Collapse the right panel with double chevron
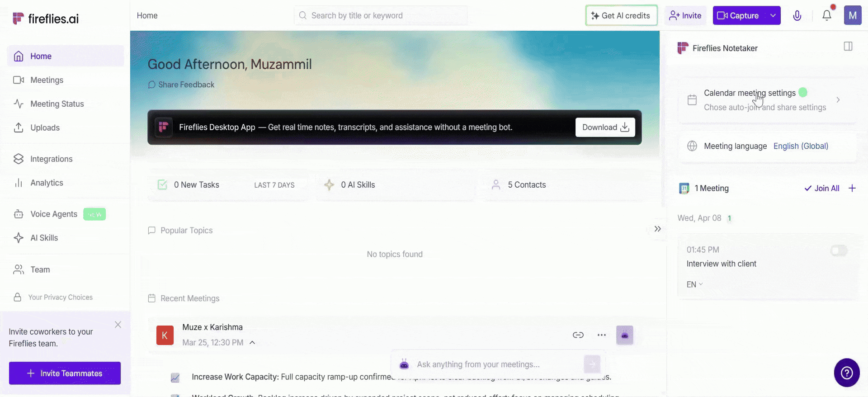This screenshot has width=868, height=397. (658, 229)
